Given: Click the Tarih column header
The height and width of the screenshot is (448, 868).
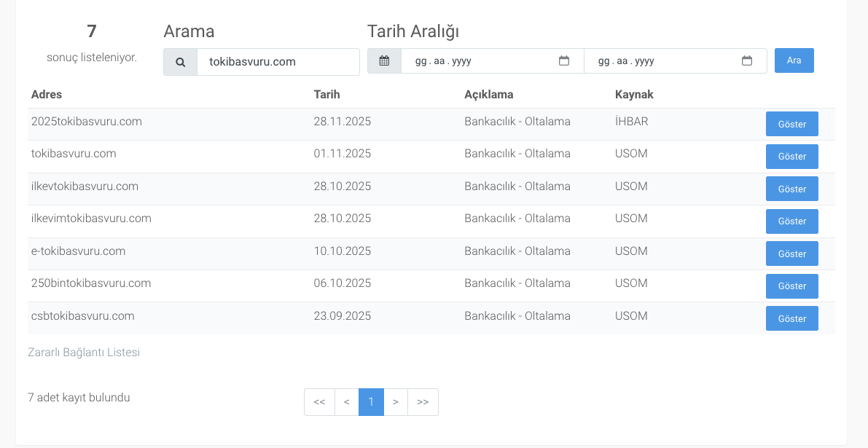Looking at the screenshot, I should [x=327, y=95].
